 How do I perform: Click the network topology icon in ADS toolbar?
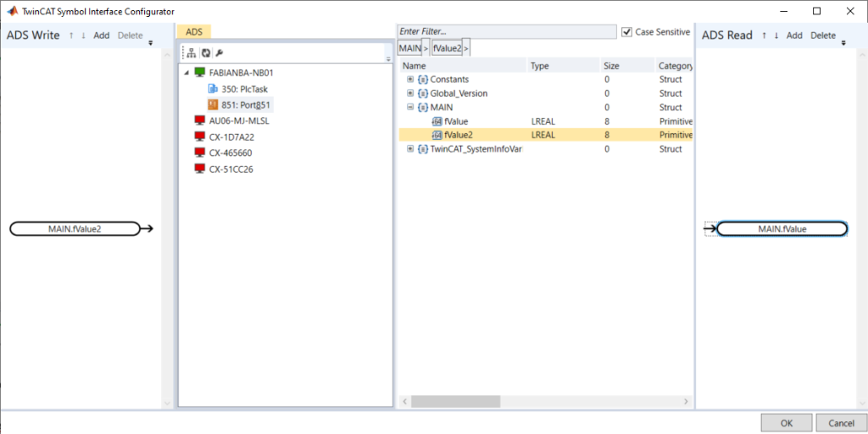pos(192,53)
